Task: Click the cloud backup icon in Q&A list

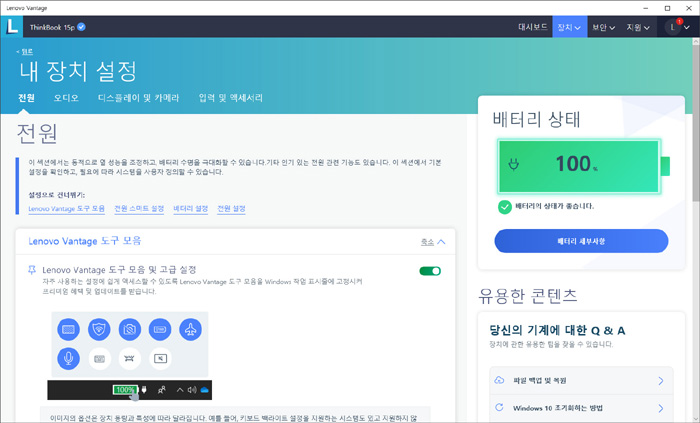Action: (499, 380)
